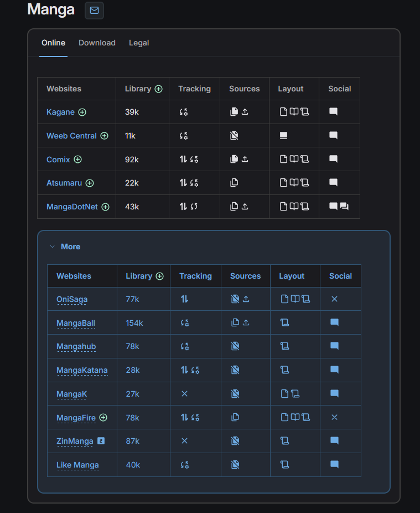Click the no-sources crossed file icon in Weeb Central row
The image size is (420, 513).
click(x=234, y=135)
